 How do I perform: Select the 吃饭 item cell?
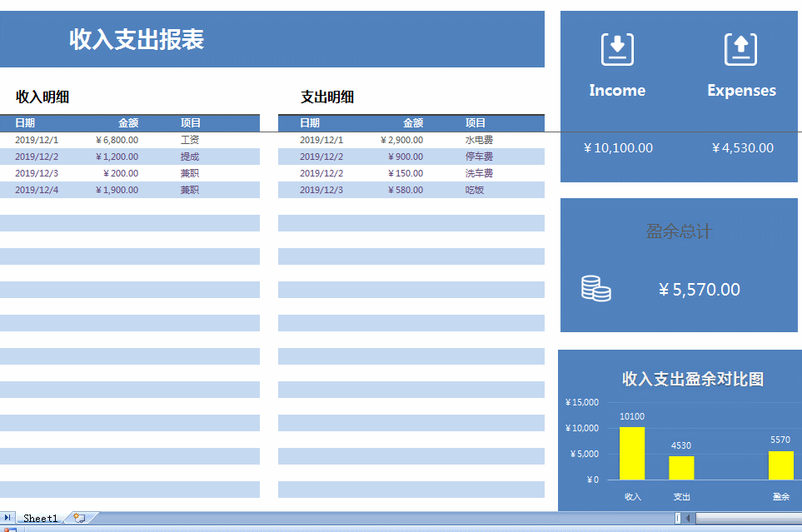point(475,190)
